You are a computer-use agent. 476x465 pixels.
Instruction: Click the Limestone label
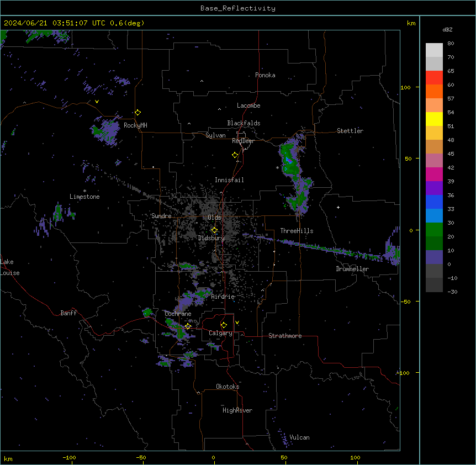[x=84, y=197]
